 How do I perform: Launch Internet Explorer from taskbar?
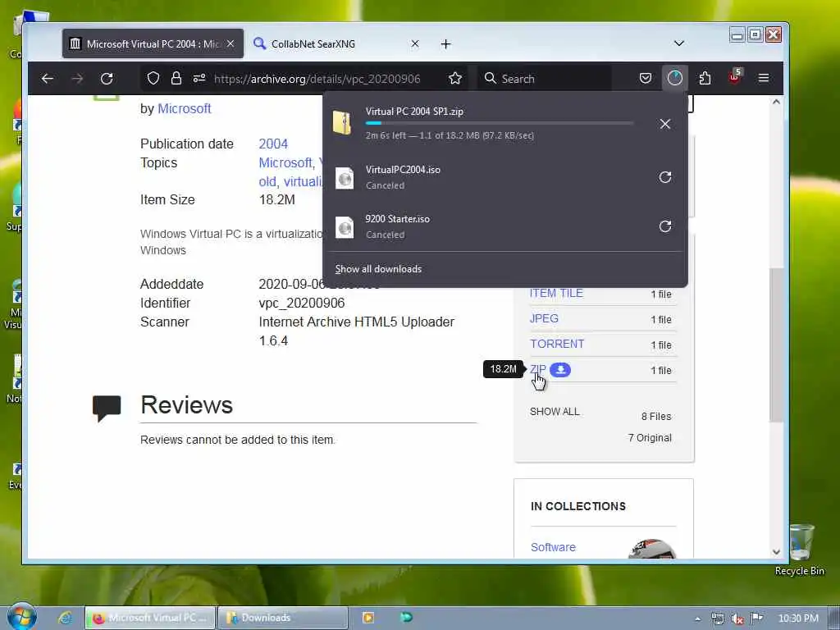pos(66,618)
